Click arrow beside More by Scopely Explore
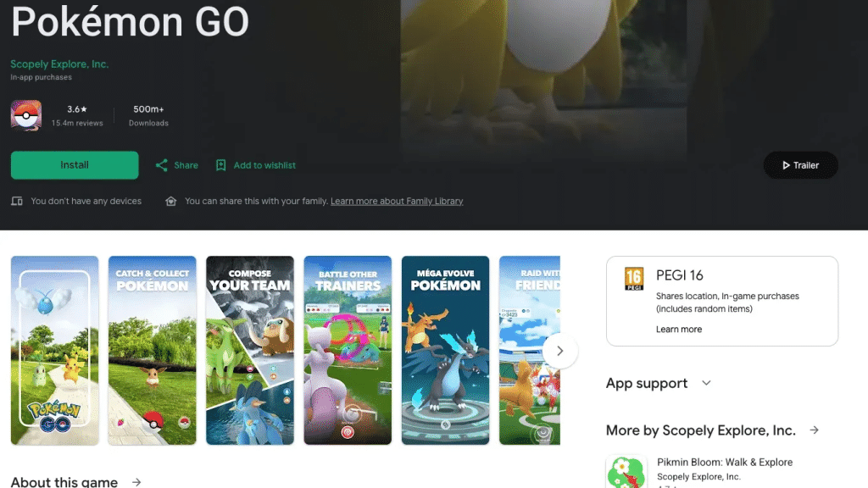 tap(815, 430)
